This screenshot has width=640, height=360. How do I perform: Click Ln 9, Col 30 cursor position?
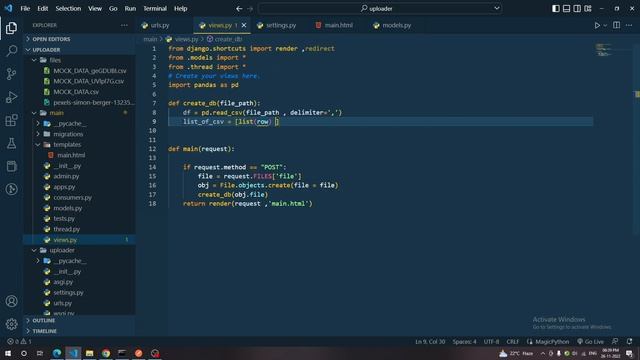coord(430,342)
